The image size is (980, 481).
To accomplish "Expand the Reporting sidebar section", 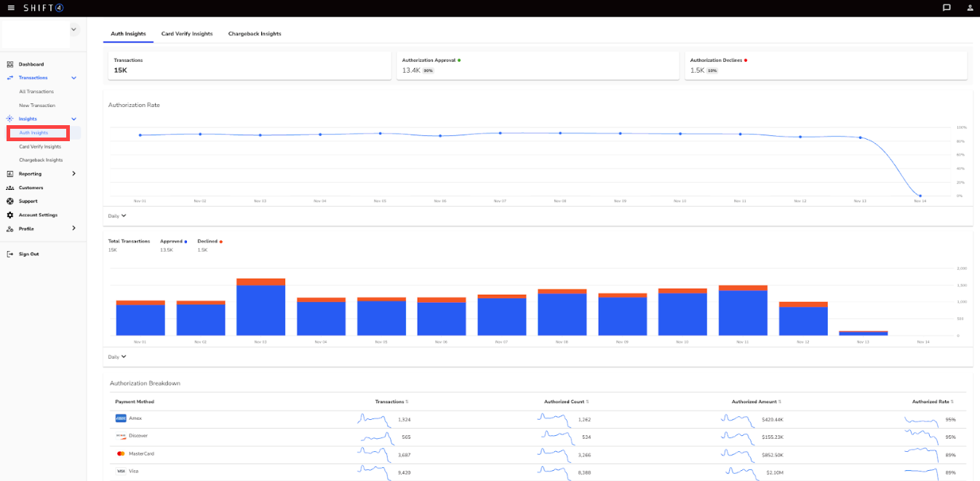I will point(73,174).
